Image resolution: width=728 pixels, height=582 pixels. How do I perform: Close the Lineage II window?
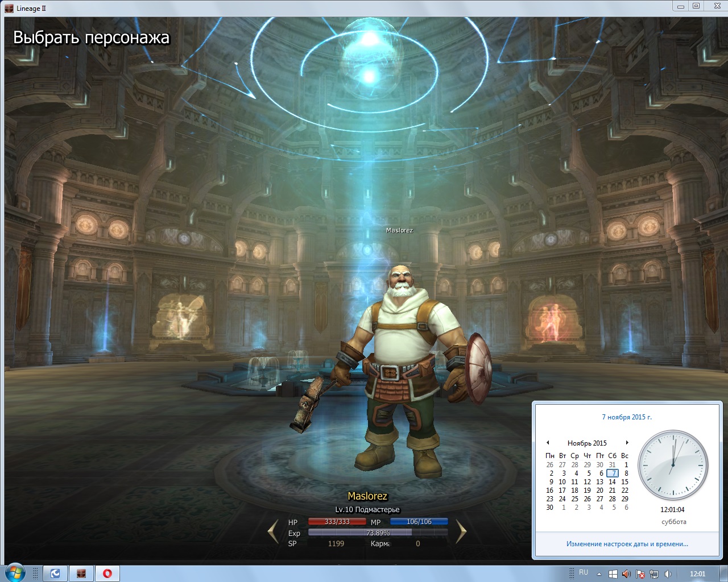(716, 6)
